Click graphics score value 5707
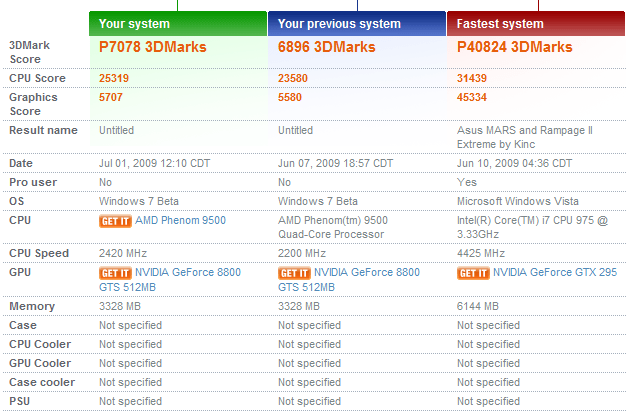Screen dimensions: 634x415 pos(111,97)
